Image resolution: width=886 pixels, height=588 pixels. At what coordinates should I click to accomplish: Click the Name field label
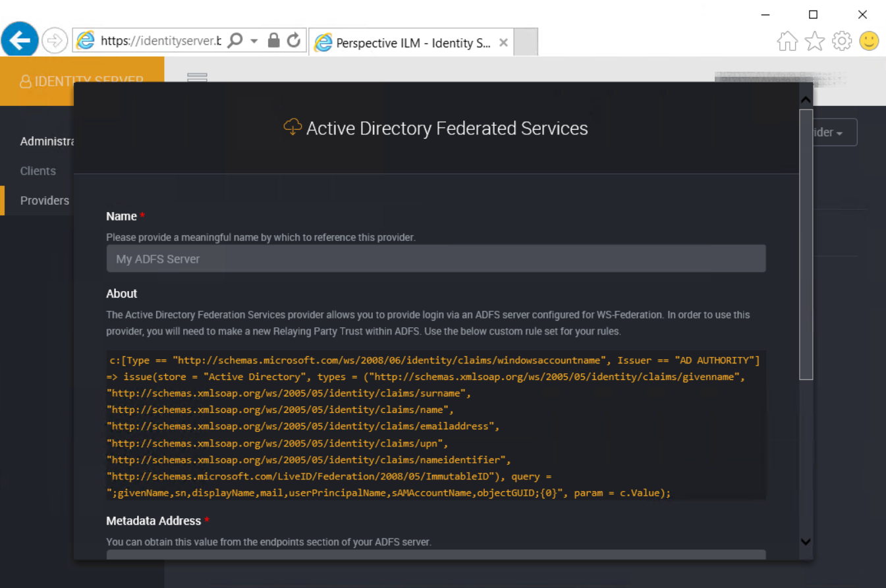(x=122, y=216)
